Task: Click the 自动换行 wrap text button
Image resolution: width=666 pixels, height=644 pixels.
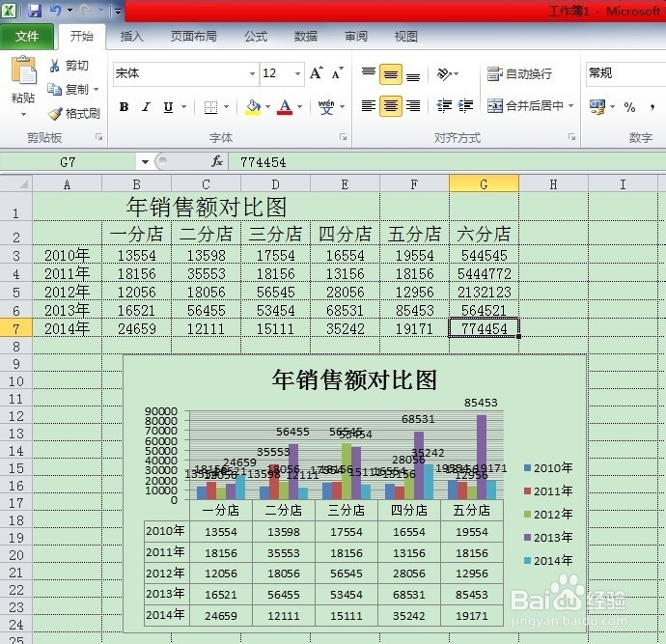Action: click(x=519, y=74)
